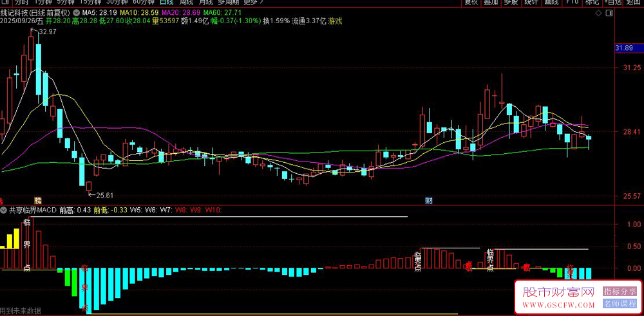Click the 前低: -0.33 indicator value

111,210
